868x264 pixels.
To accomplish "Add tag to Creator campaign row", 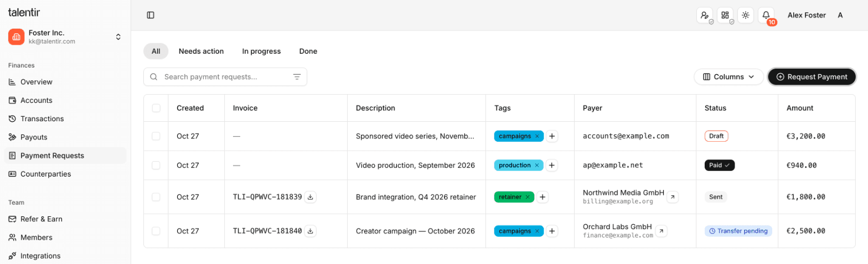I will point(552,231).
